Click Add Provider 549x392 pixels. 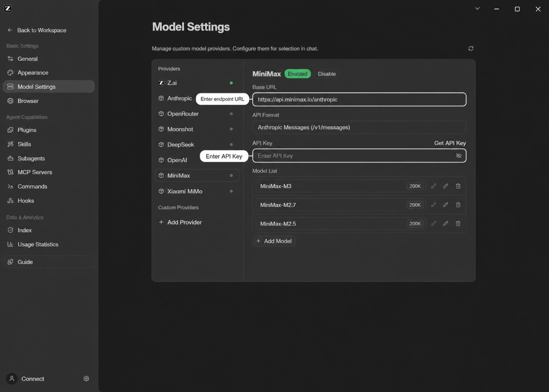click(180, 222)
